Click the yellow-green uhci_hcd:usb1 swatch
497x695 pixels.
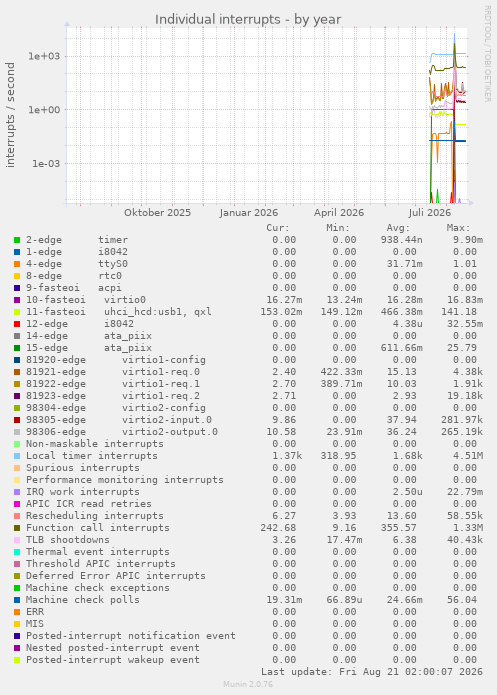pyautogui.click(x=17, y=312)
